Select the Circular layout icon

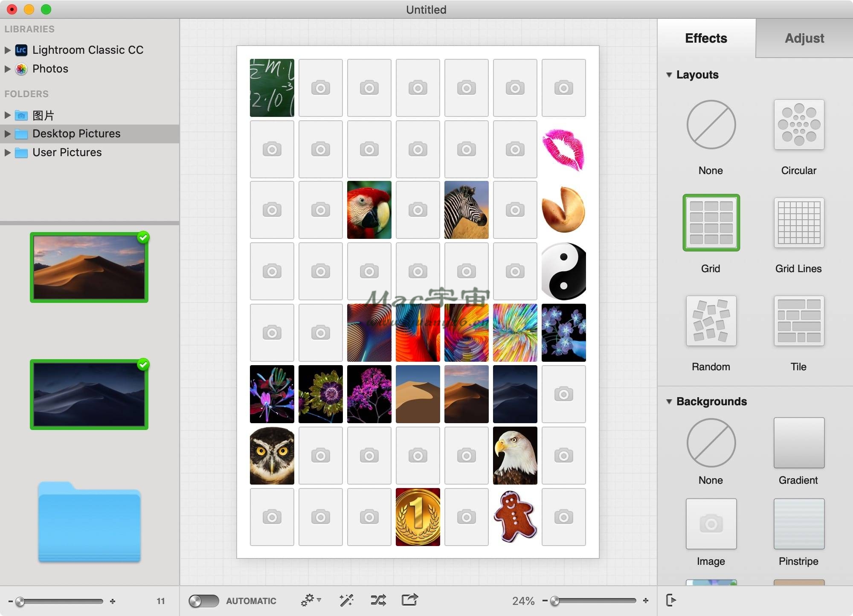pos(799,125)
